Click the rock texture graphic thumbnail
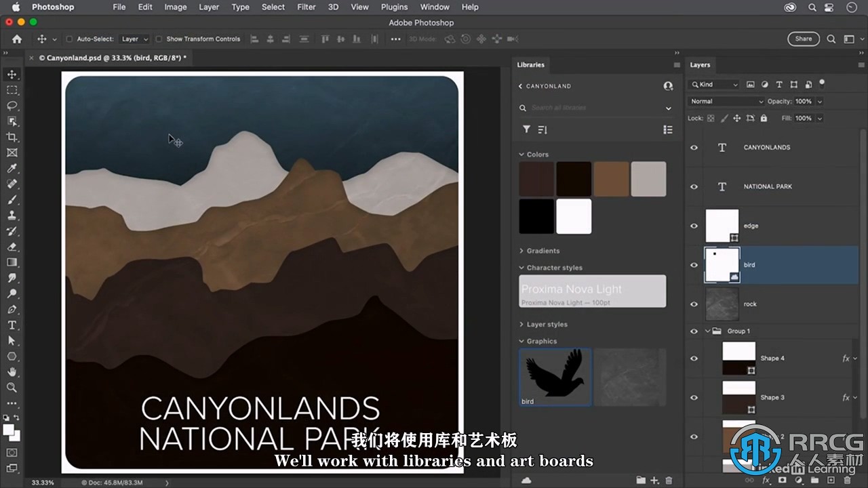Screen dimensions: 868x488 [630, 378]
